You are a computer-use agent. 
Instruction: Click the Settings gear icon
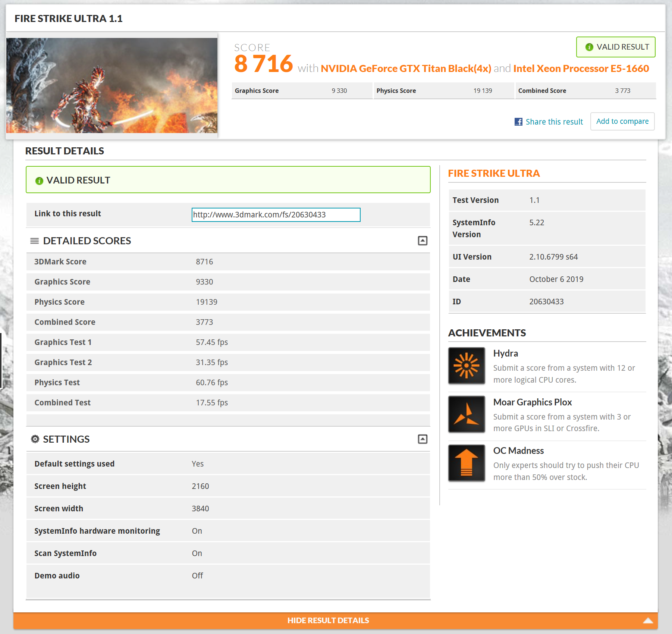[x=35, y=439]
